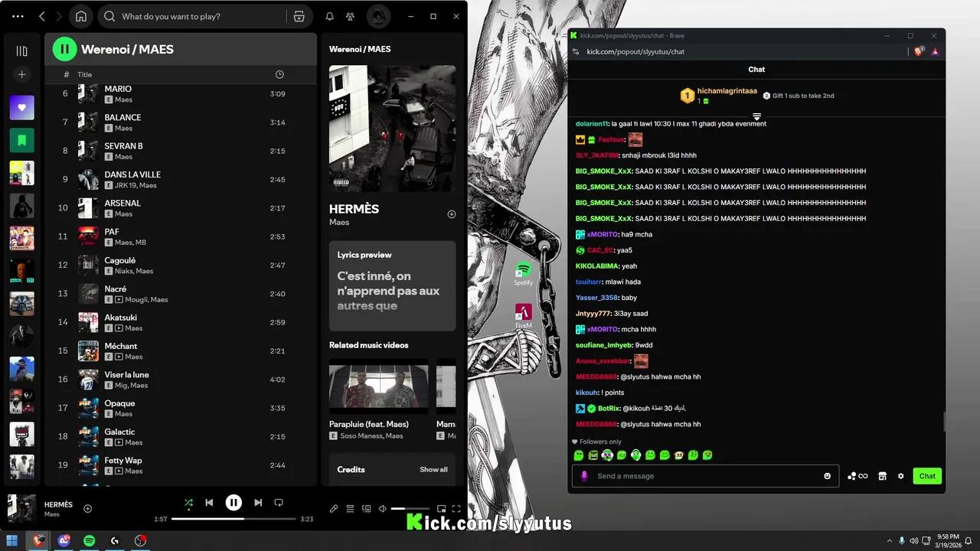Open Your Episodes green bookmark icon

pos(21,140)
